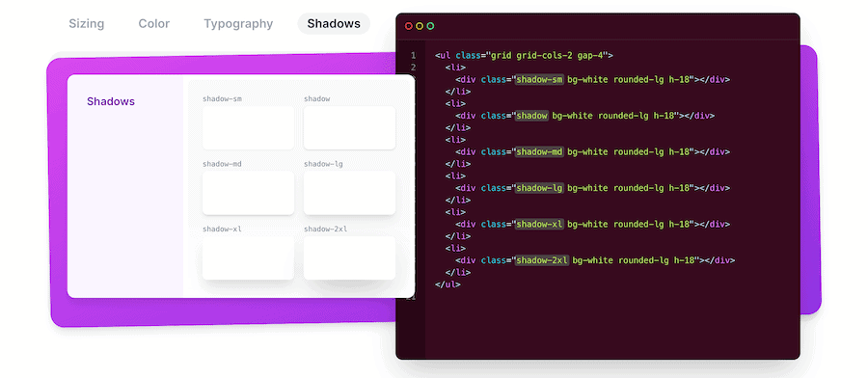
Task: Click the purple Shadows heading in sidebar
Action: click(x=111, y=102)
